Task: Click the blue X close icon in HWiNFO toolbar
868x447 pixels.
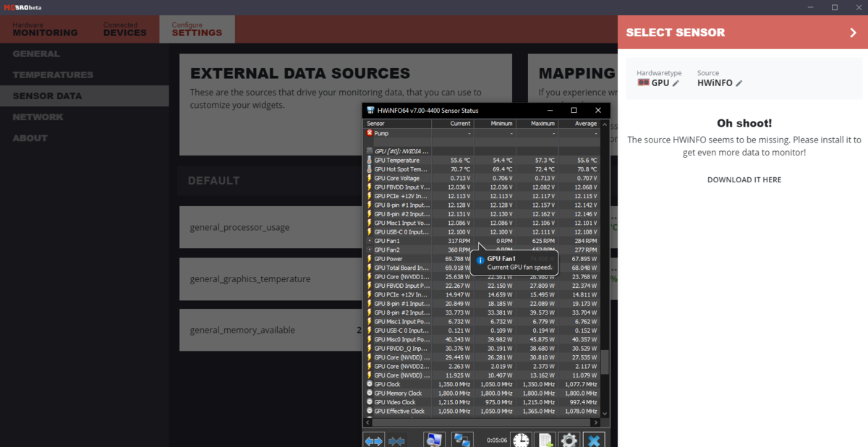Action: click(x=594, y=440)
